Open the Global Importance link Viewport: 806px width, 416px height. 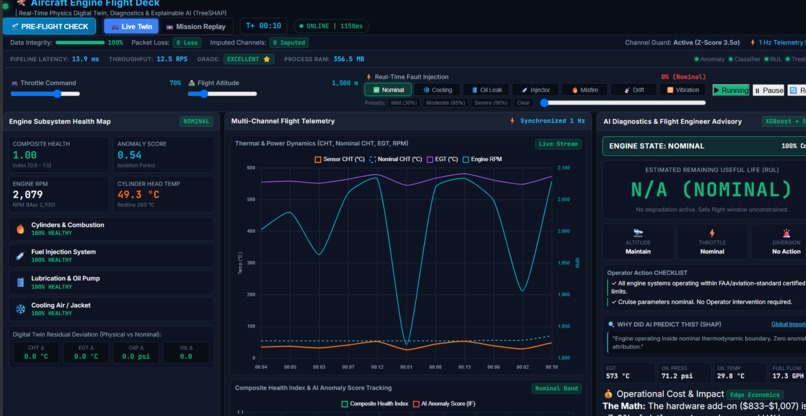point(789,324)
